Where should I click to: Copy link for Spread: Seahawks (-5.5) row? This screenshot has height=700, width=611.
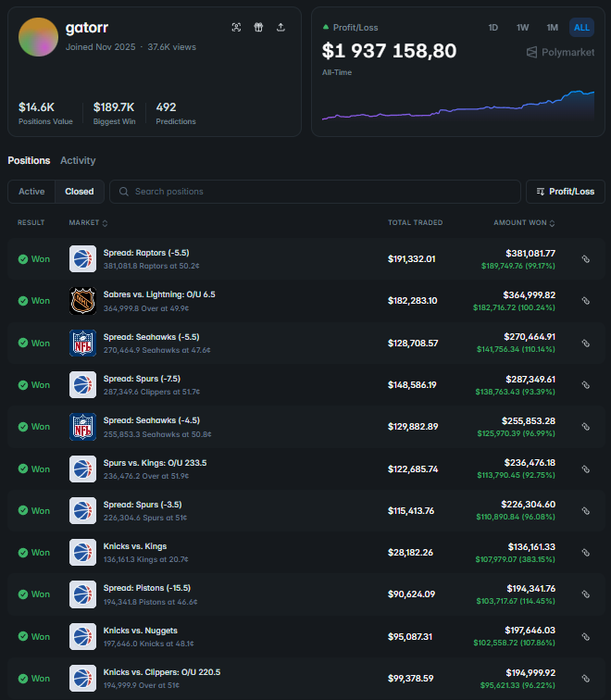pyautogui.click(x=586, y=344)
